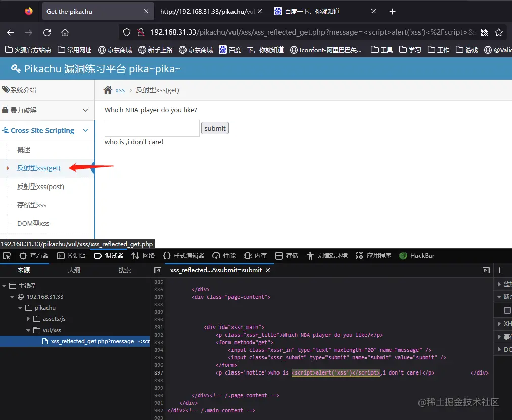Activate the devtools element picker
Screen dimensions: 512x420
[x=7, y=256]
